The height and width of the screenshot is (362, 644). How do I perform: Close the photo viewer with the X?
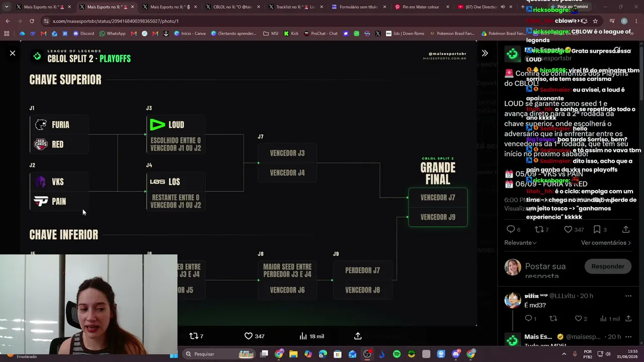(x=13, y=53)
